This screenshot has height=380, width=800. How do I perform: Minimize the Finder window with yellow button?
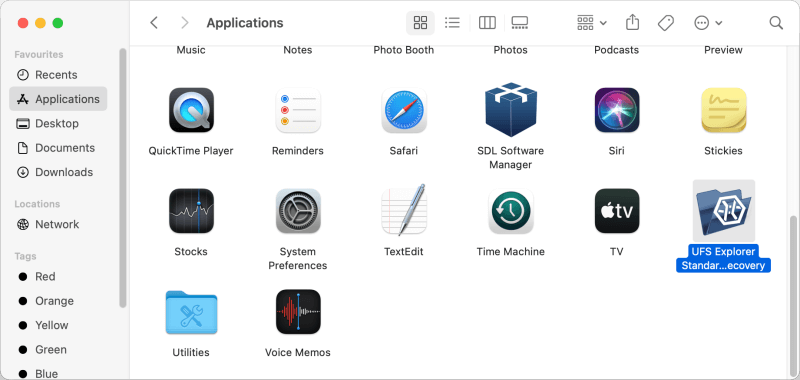pyautogui.click(x=40, y=23)
